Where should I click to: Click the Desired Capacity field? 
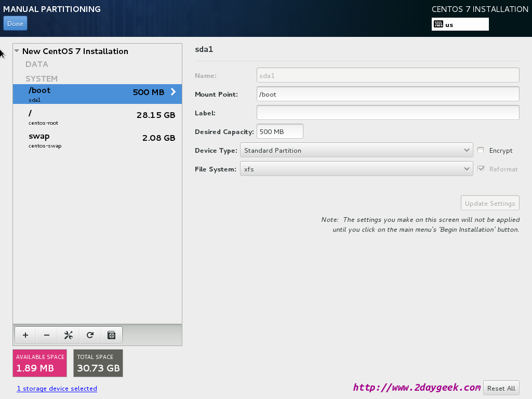(280, 131)
